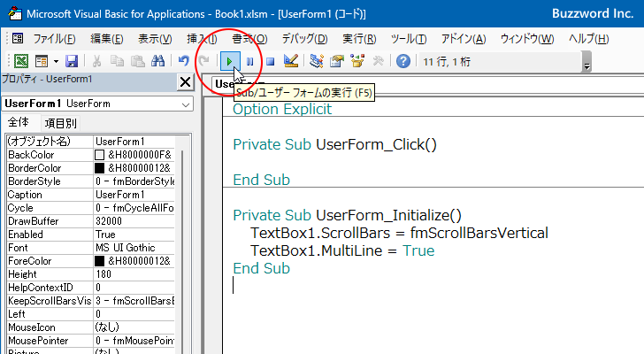Open the 書式(O) menu
Screen dimensions: 644x354
coord(249,39)
